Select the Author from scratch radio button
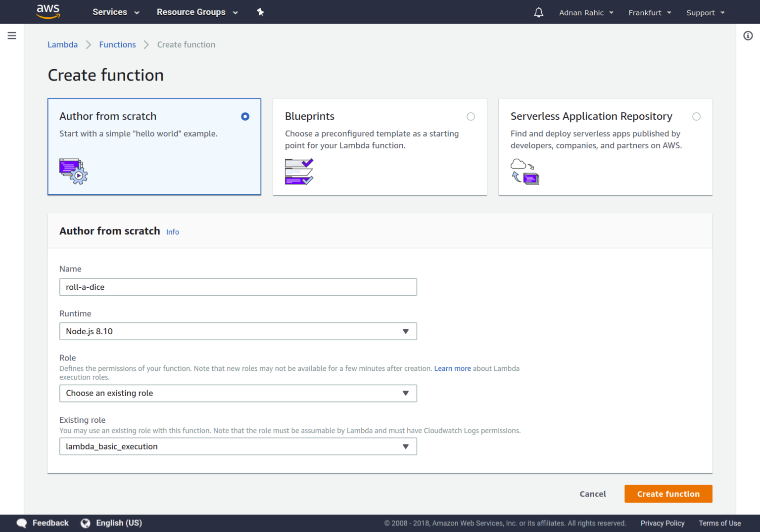 pos(245,116)
